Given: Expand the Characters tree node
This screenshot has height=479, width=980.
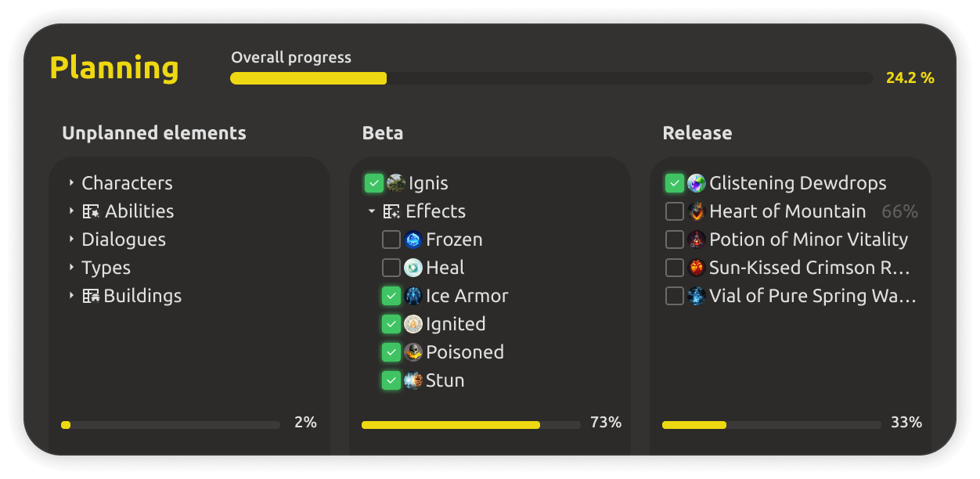Looking at the screenshot, I should point(71,182).
